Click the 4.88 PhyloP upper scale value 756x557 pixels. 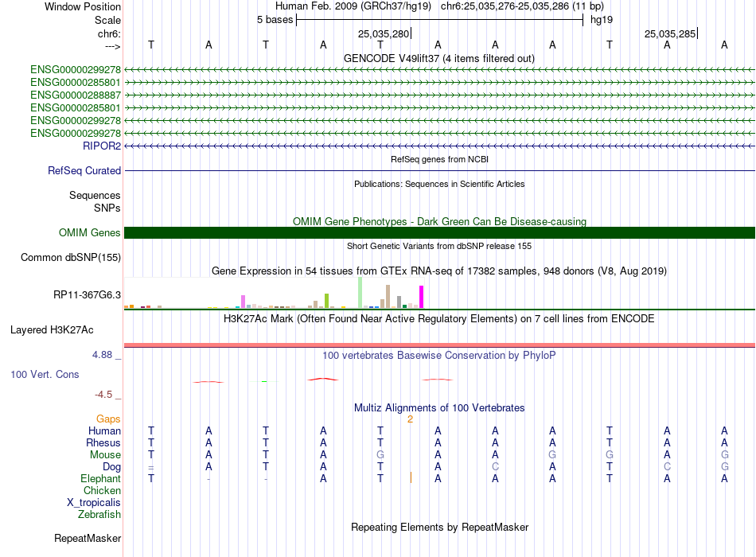click(x=102, y=354)
